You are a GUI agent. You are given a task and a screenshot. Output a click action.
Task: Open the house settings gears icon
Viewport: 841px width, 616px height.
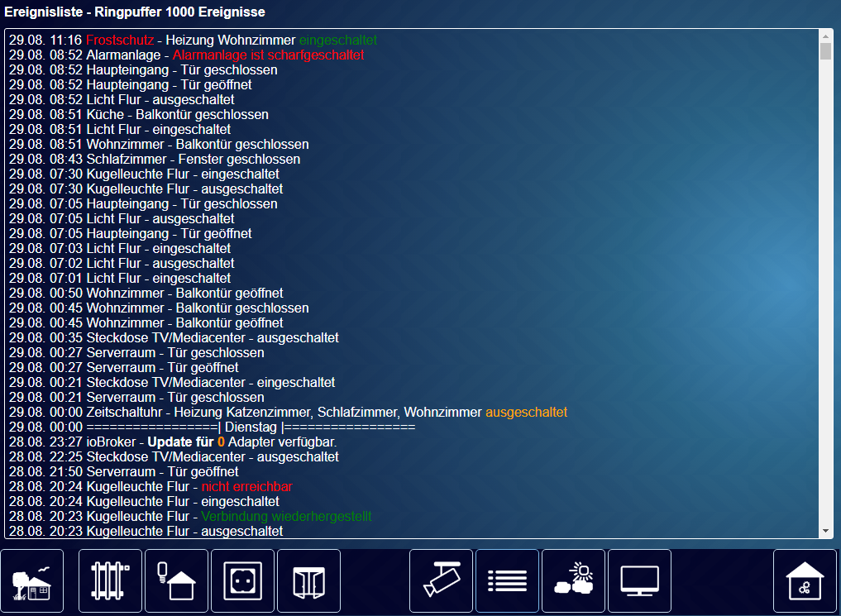805,580
